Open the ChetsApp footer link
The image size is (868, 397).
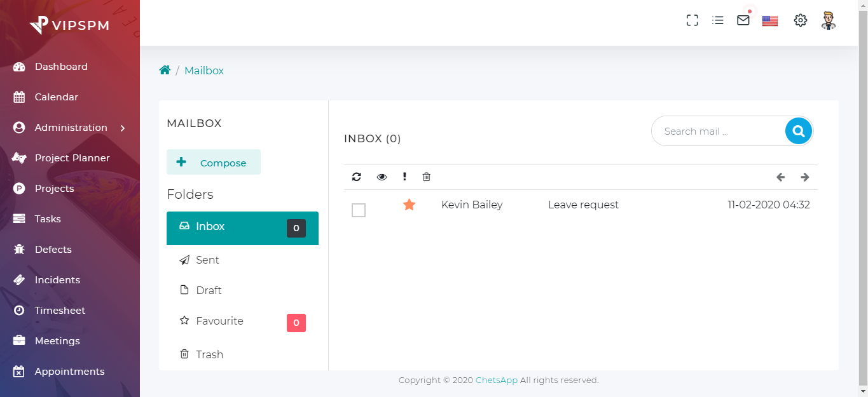(x=496, y=380)
